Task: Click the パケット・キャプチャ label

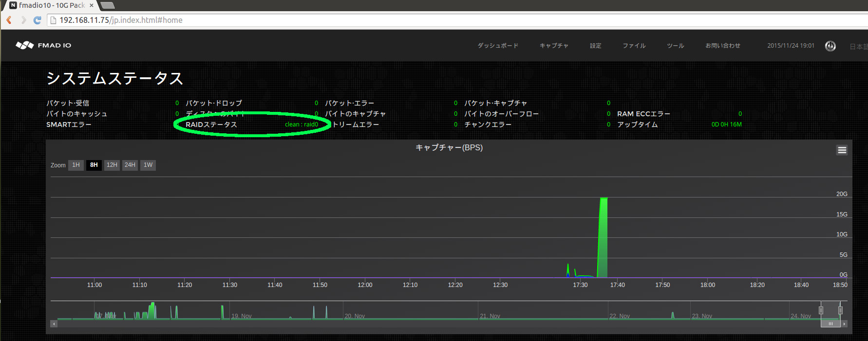Action: tap(495, 103)
